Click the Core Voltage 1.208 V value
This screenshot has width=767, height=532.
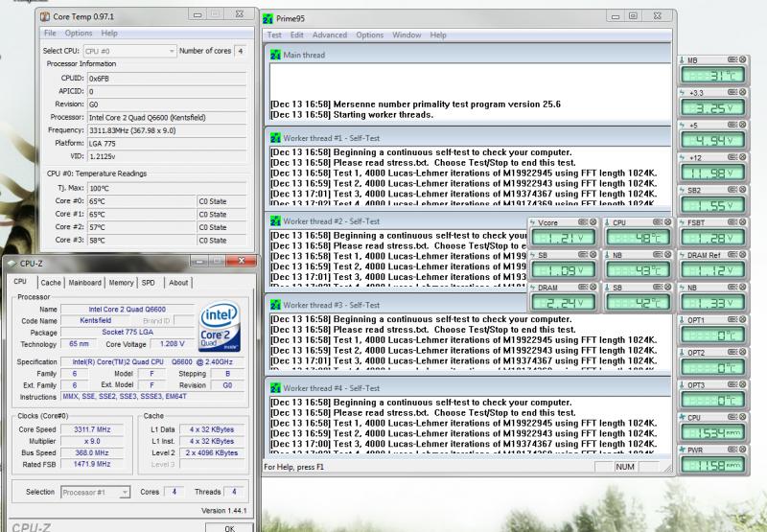pos(173,344)
